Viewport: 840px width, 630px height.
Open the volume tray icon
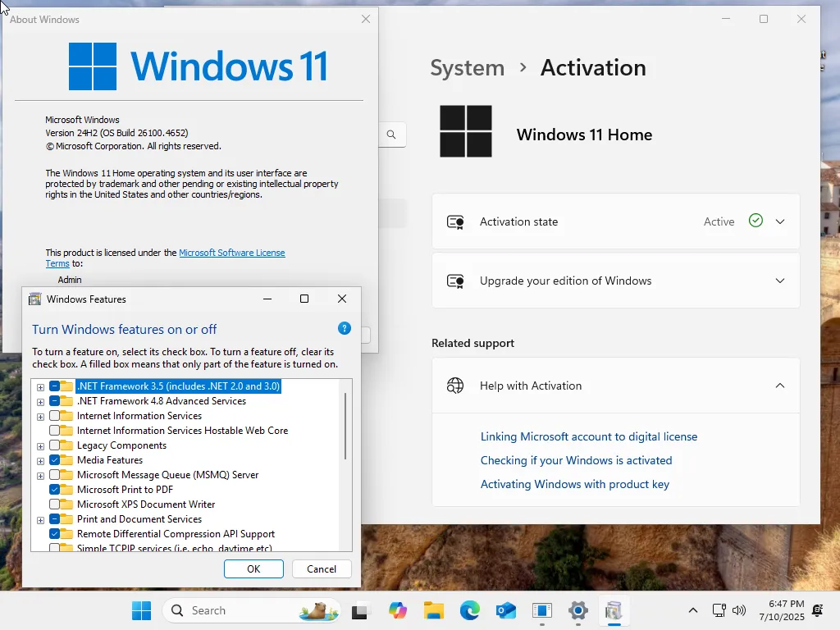[739, 610]
